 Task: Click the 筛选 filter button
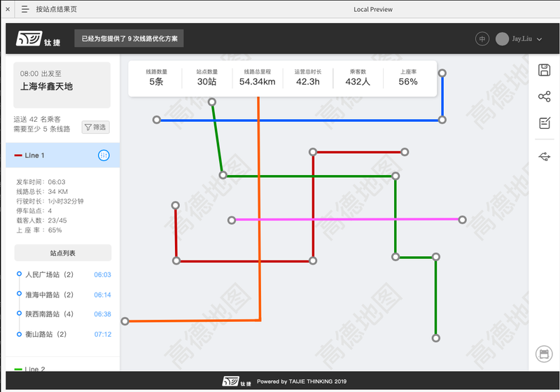[96, 127]
